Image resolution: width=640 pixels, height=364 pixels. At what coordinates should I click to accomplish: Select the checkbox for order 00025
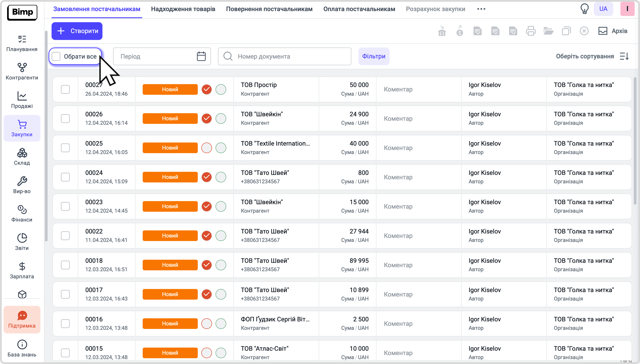tap(65, 148)
